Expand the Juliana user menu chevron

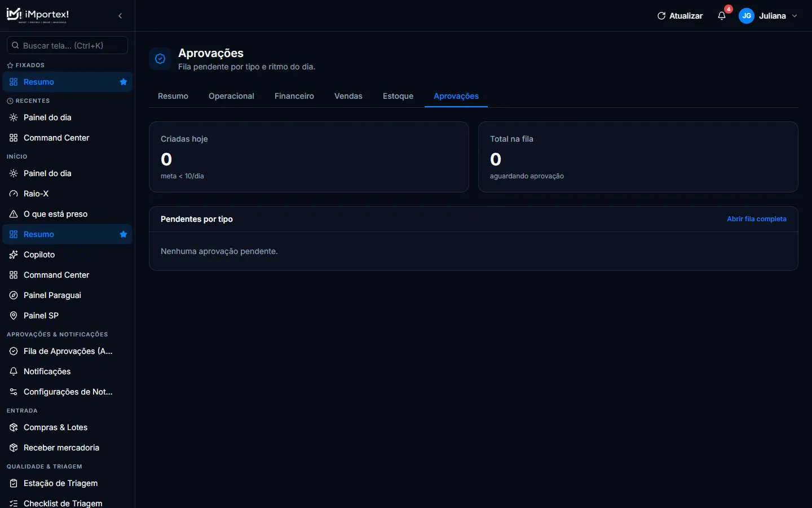coord(795,16)
